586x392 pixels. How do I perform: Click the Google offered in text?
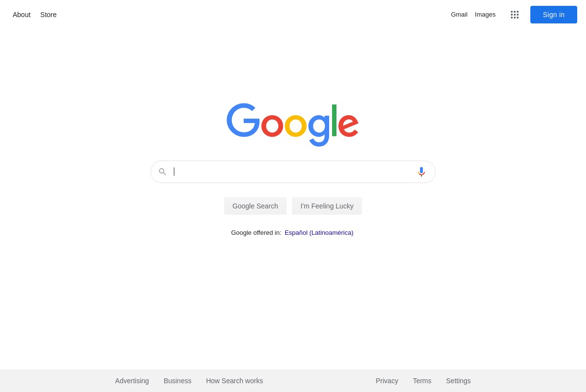point(256,233)
